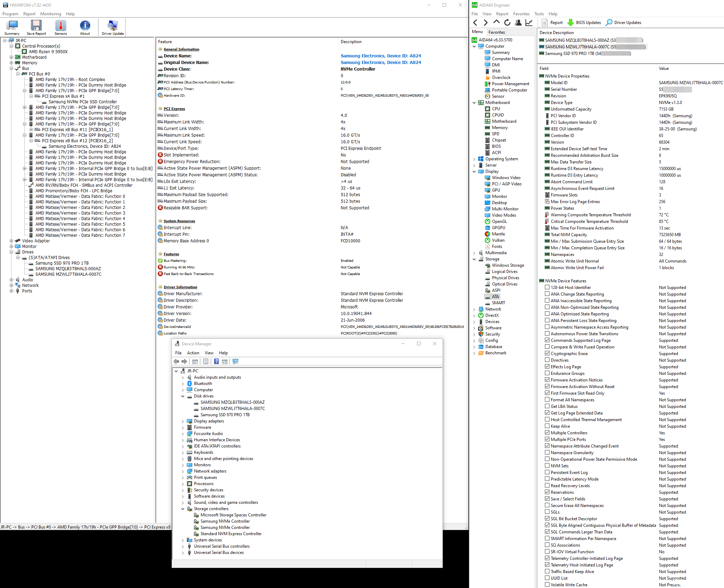Open Device Manager Action menu
The height and width of the screenshot is (588, 724).
tap(193, 353)
